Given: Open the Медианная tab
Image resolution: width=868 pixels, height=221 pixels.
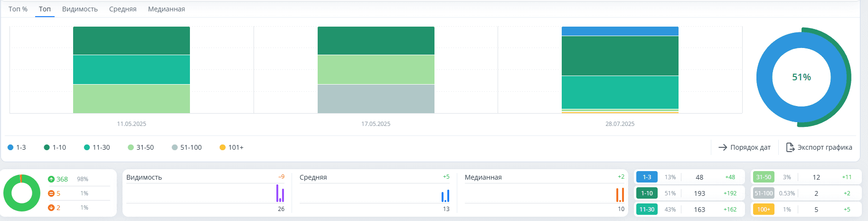Looking at the screenshot, I should pos(167,9).
